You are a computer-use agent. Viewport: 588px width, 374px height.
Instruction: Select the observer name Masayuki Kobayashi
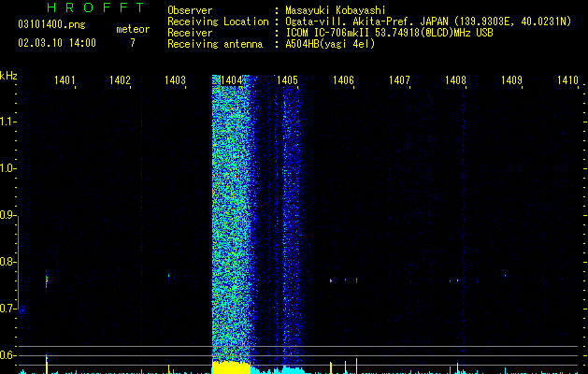point(336,10)
